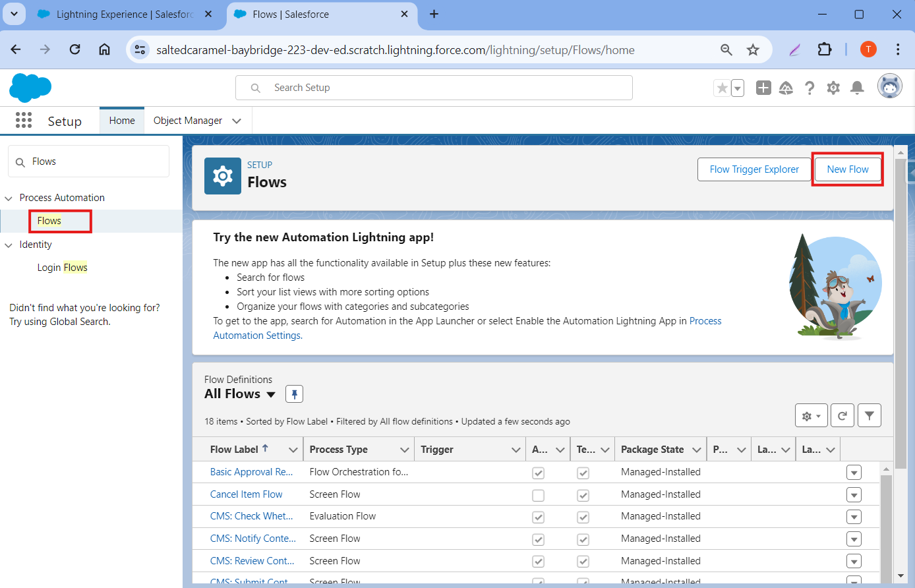Image resolution: width=915 pixels, height=588 pixels.
Task: Open the Basic Approval Re... flow link
Action: coord(251,472)
